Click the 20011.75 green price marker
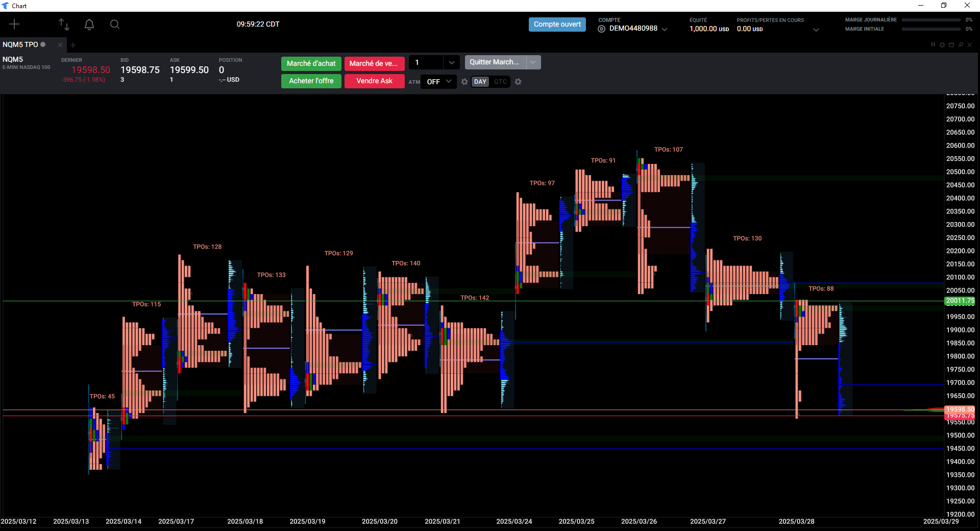 (960, 301)
